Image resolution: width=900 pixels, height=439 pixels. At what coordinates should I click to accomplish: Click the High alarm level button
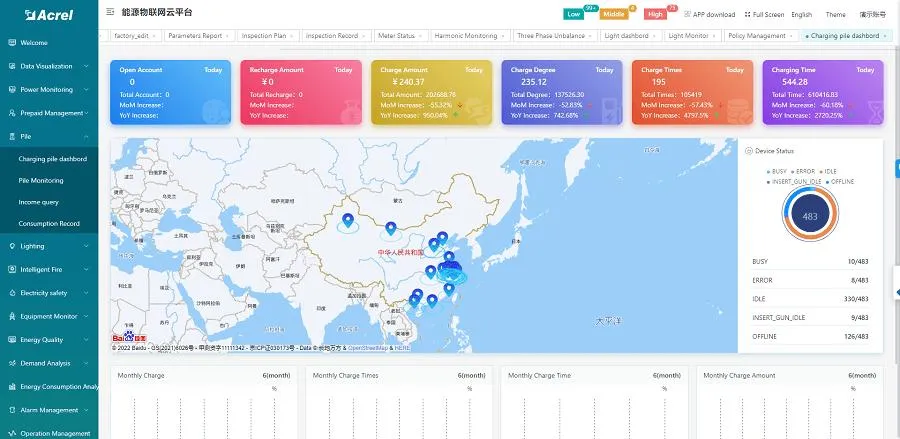[x=655, y=14]
